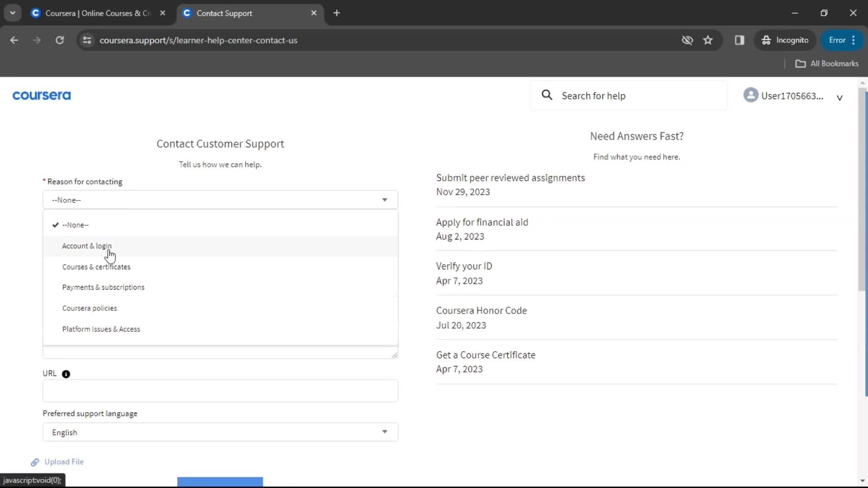Select Account & login option
Image resolution: width=868 pixels, height=488 pixels.
(221, 246)
